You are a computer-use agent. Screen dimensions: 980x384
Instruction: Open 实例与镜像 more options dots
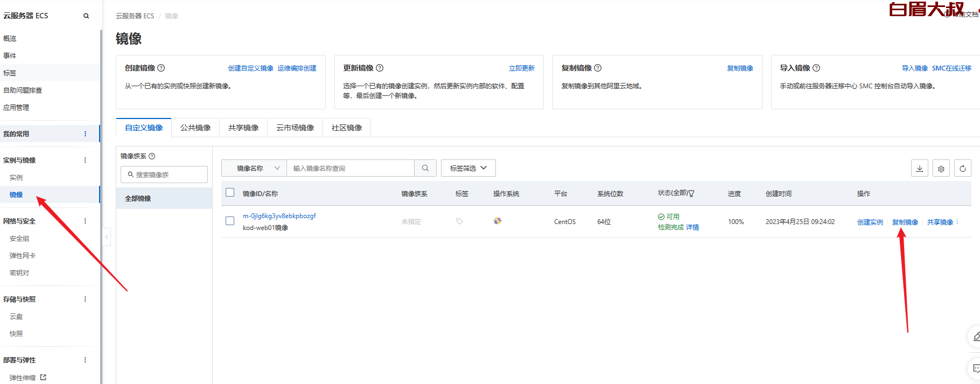pos(85,160)
